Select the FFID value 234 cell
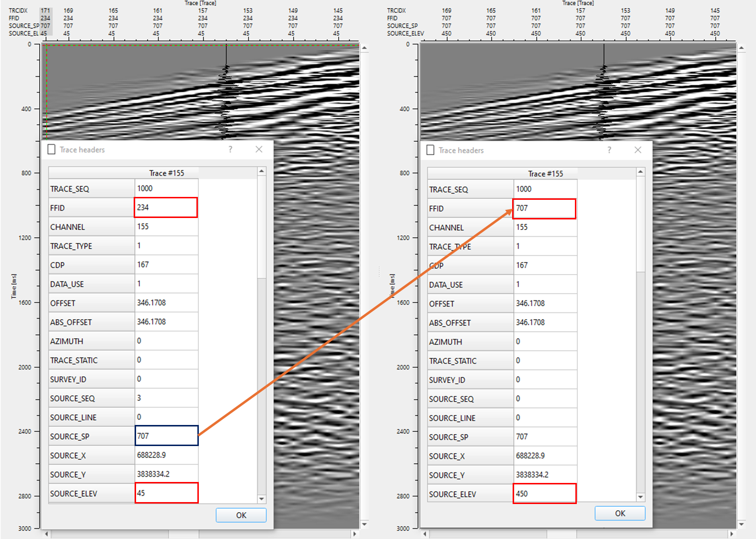The image size is (756, 539). click(x=166, y=207)
